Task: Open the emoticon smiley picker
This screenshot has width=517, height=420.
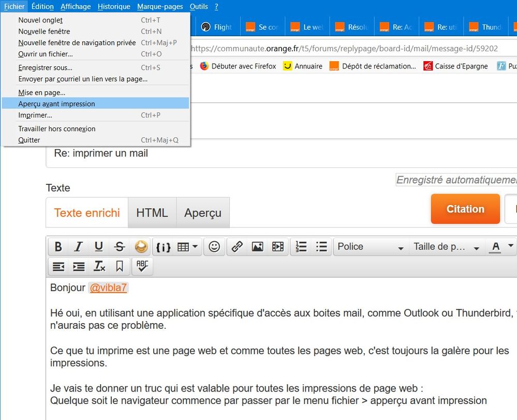Action: [214, 247]
